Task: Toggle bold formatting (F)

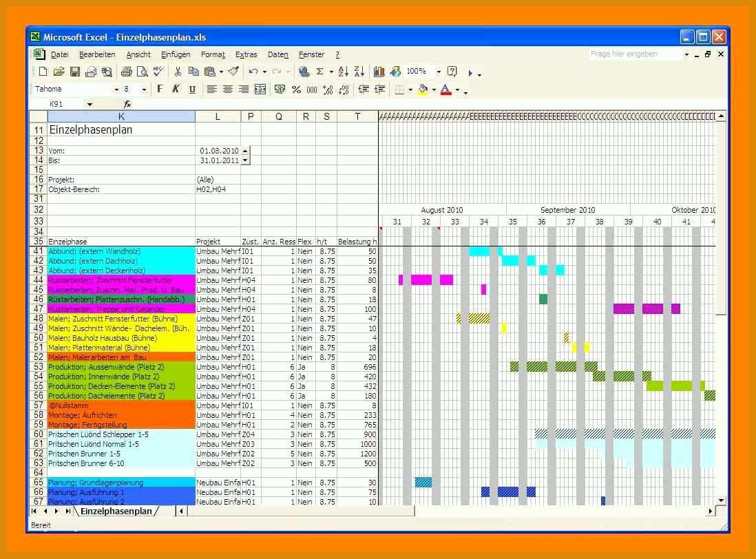Action: (160, 89)
